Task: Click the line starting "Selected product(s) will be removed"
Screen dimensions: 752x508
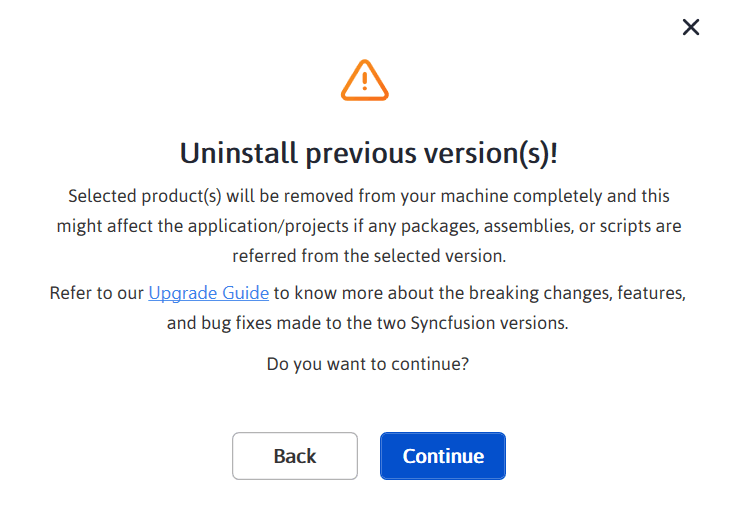Action: pos(368,195)
